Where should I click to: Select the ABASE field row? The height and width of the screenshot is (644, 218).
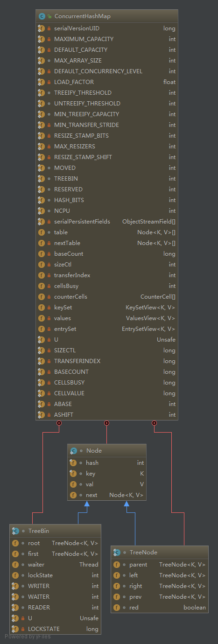click(107, 404)
